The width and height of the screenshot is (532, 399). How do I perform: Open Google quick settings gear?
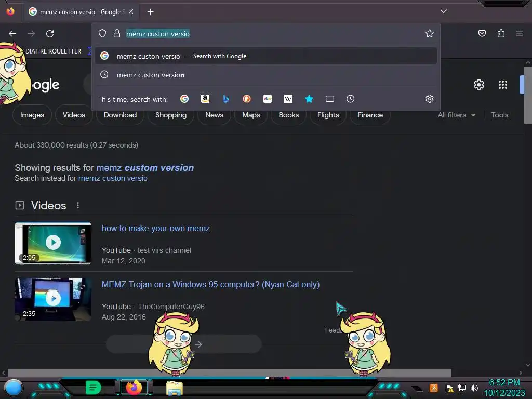[478, 85]
